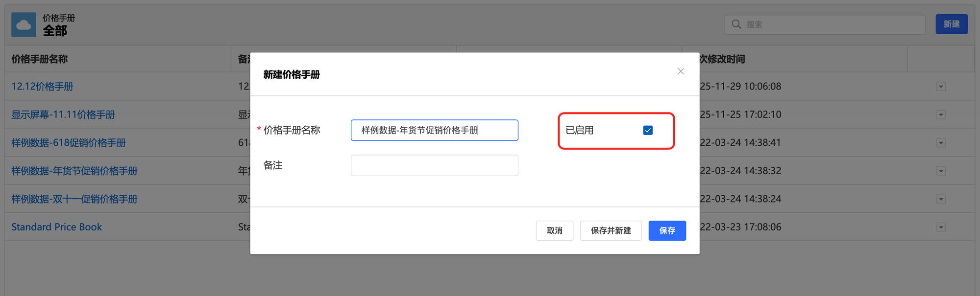
Task: Open the 12.12价格手册 link
Action: [x=42, y=87]
